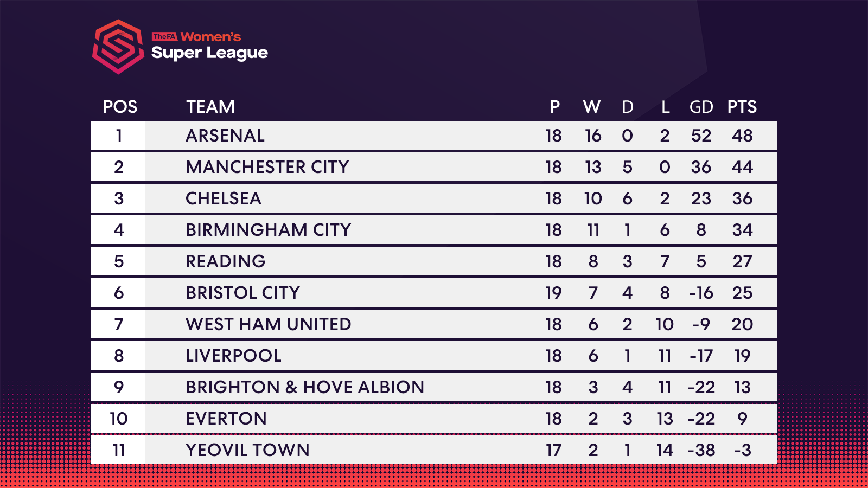Screen dimensions: 868x488
Task: Click the FA Women's Super League hexagon logo
Action: click(x=118, y=47)
